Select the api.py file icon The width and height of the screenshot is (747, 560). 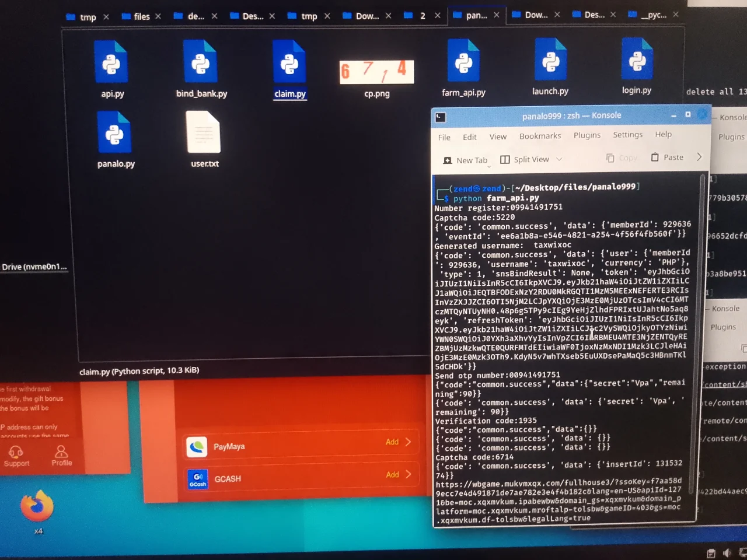point(111,62)
